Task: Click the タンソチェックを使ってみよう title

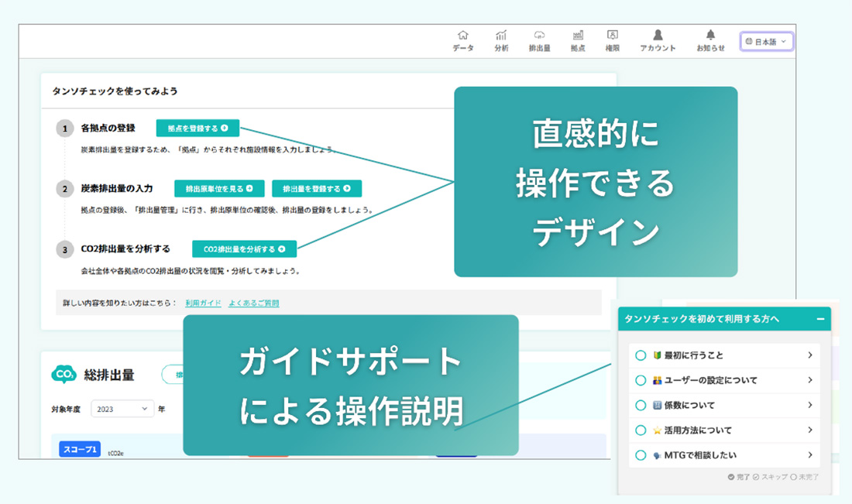Action: 115,91
